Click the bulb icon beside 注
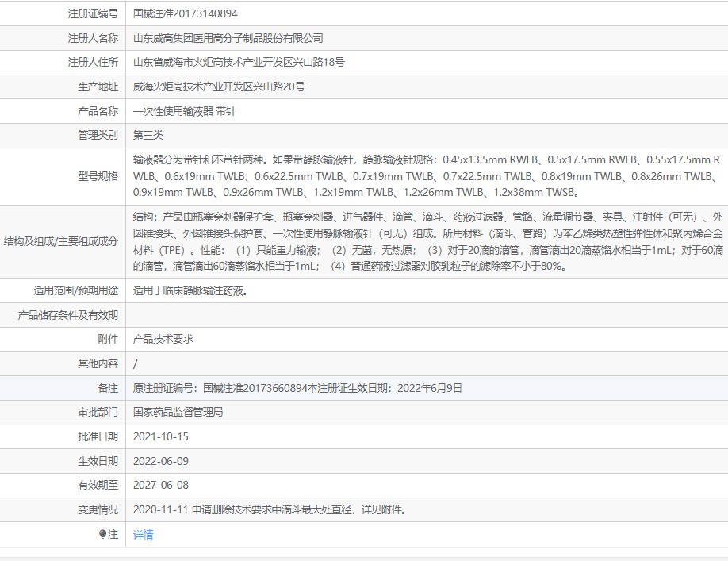728x561 pixels. (x=102, y=534)
